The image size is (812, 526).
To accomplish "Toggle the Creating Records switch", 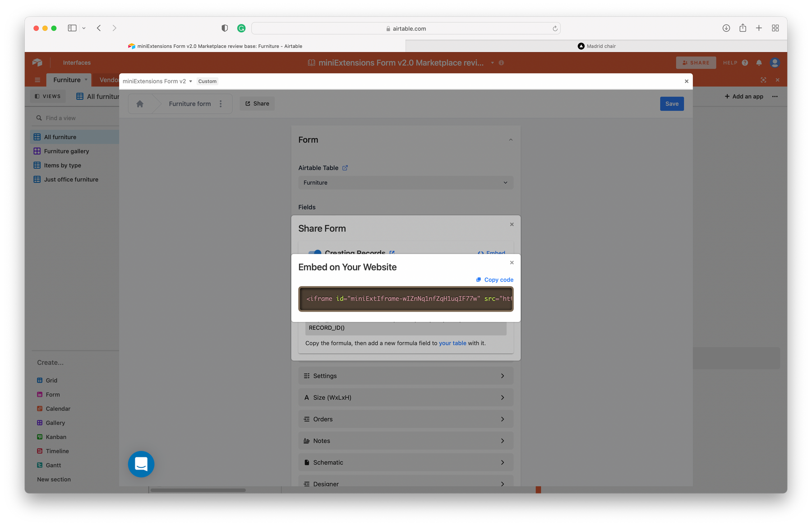I will (315, 253).
